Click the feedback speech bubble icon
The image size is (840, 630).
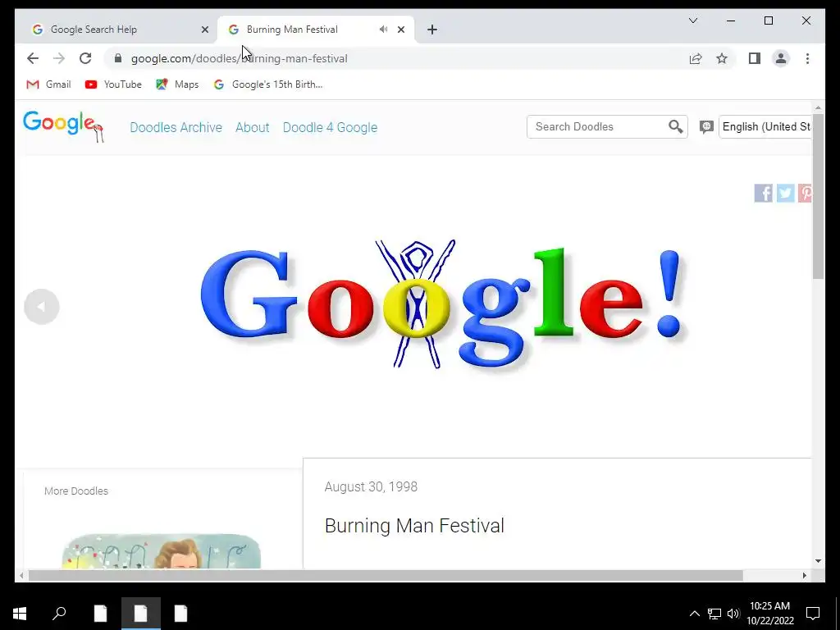706,127
